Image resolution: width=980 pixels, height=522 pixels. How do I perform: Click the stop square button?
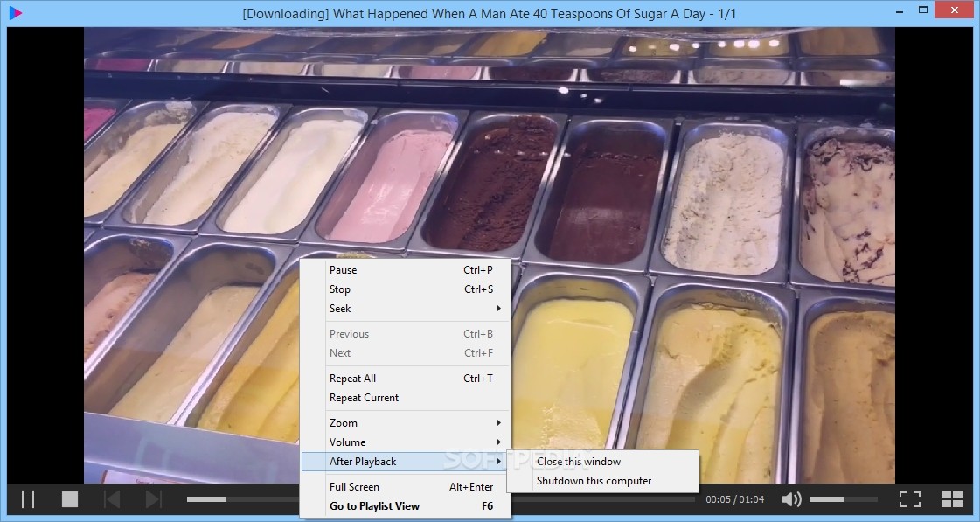70,499
